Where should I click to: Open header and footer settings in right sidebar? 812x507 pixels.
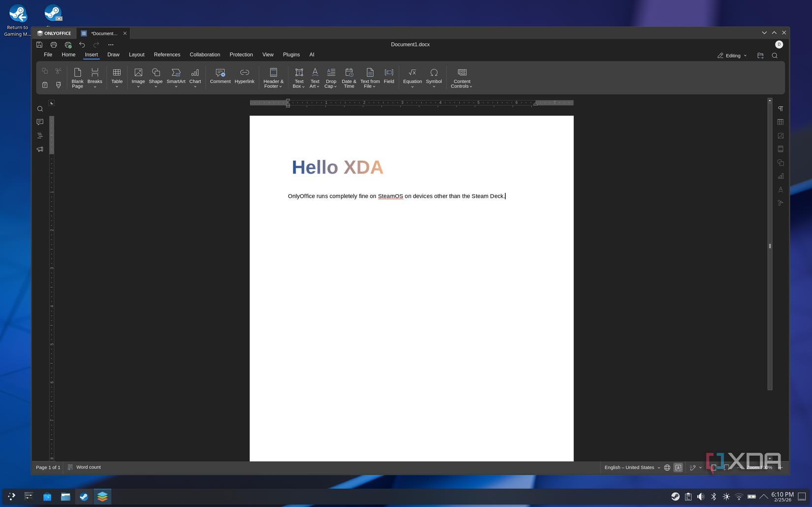click(x=781, y=149)
